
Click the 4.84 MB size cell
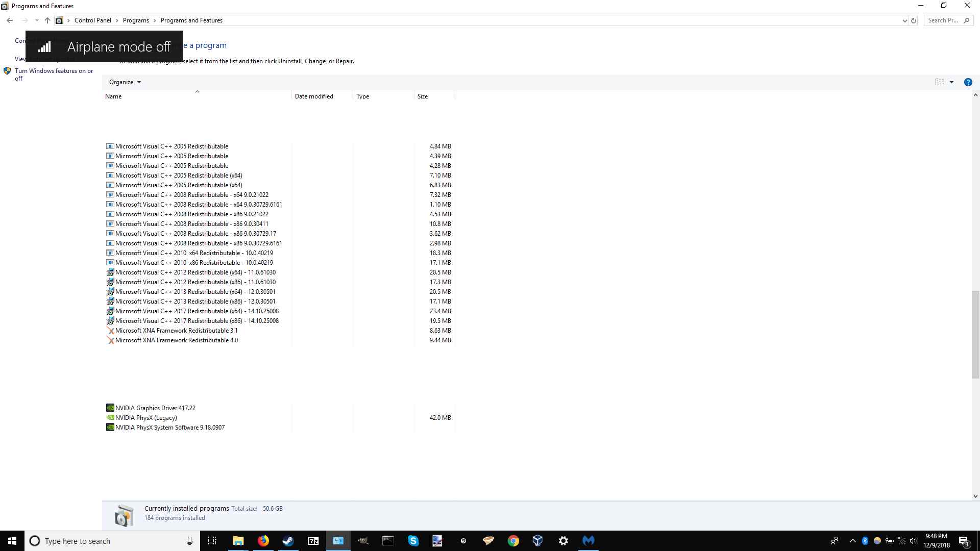click(x=440, y=146)
